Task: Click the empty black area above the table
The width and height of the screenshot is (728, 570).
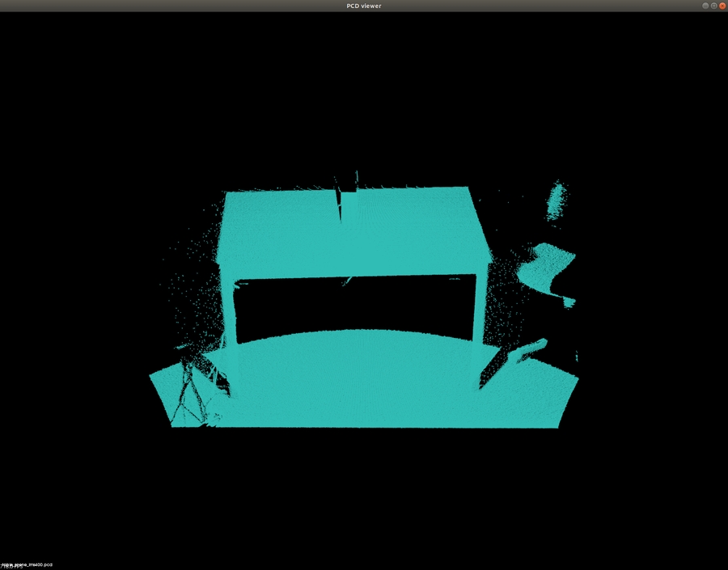Action: (x=364, y=97)
